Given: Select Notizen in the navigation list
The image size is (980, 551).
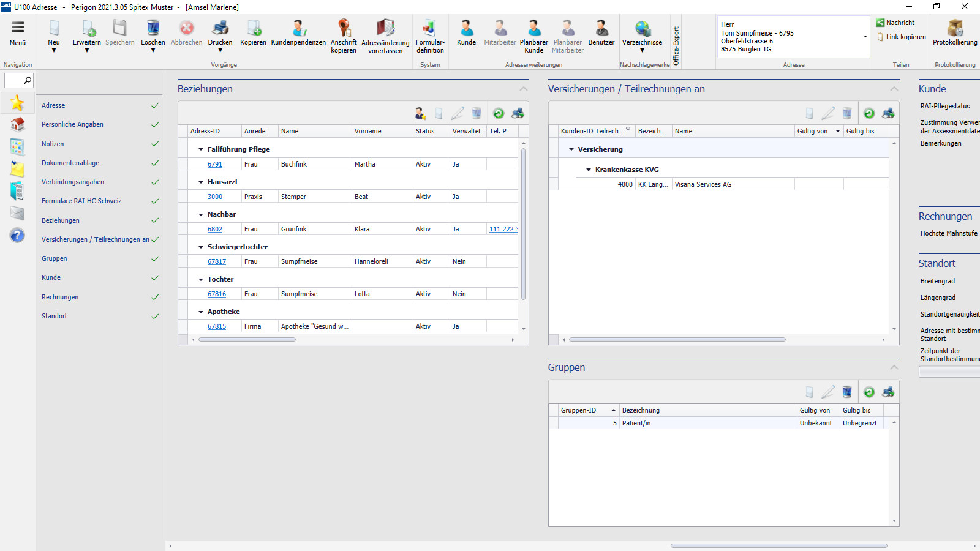Looking at the screenshot, I should 53,144.
